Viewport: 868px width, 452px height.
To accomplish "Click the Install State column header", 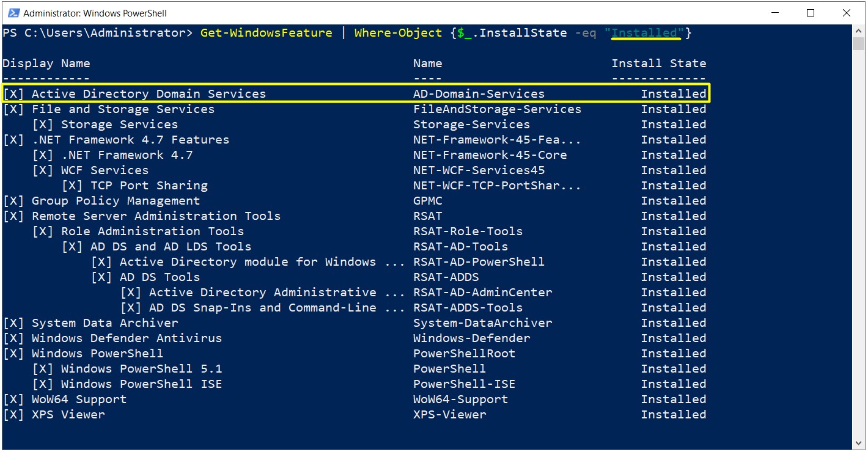I will pyautogui.click(x=659, y=64).
